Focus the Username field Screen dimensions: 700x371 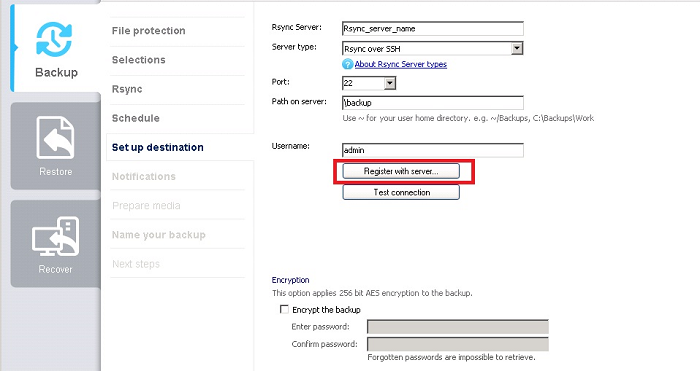point(433,150)
